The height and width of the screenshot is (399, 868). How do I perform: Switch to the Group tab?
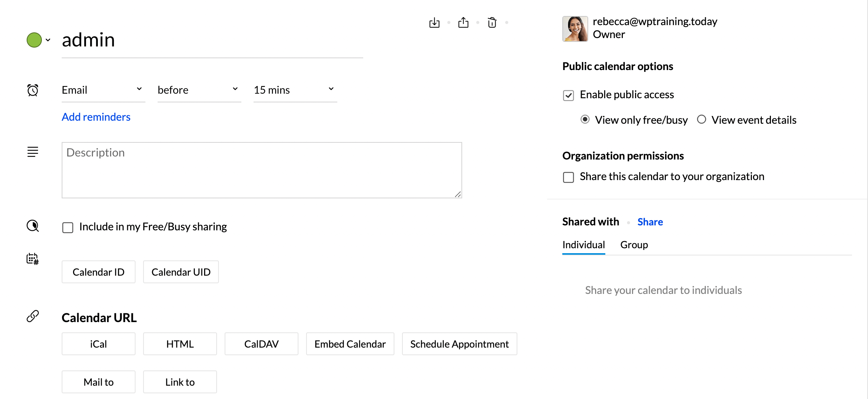(x=634, y=245)
